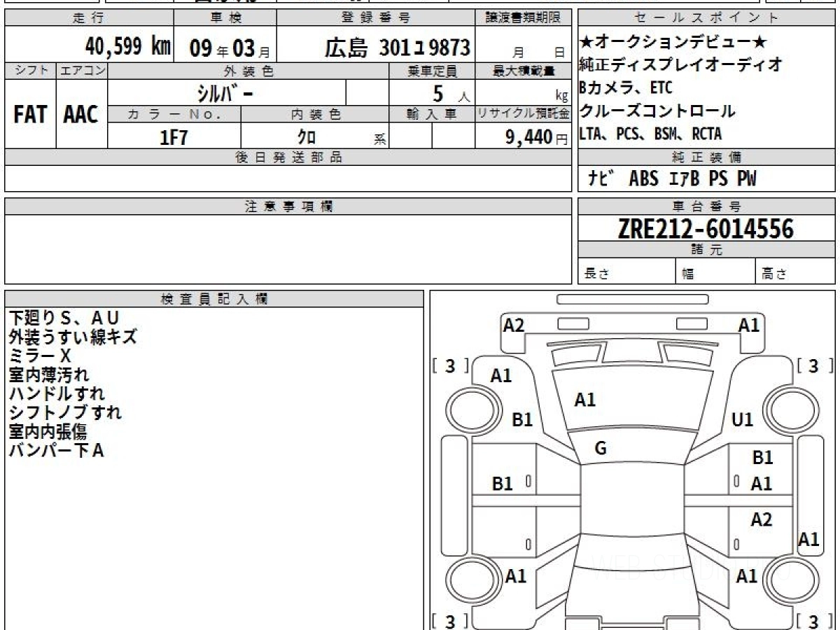
Task: Click the 純正装備 header
Action: coord(707,157)
